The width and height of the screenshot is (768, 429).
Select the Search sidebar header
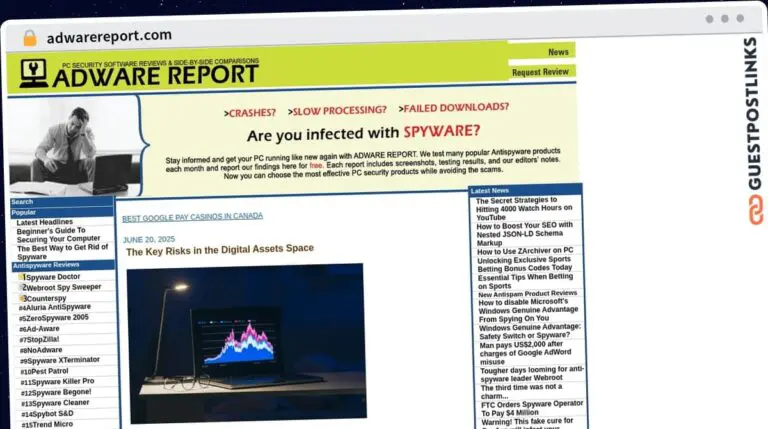[62, 202]
